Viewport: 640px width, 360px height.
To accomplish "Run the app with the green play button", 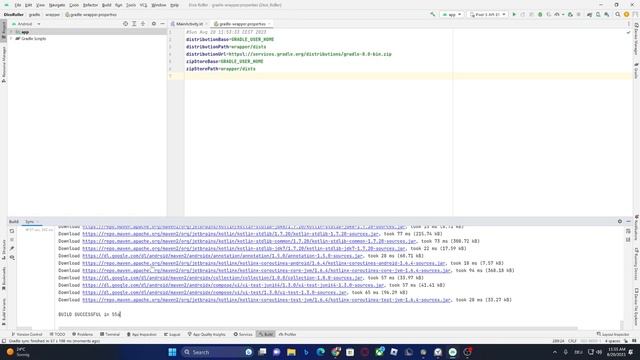I will coord(514,15).
